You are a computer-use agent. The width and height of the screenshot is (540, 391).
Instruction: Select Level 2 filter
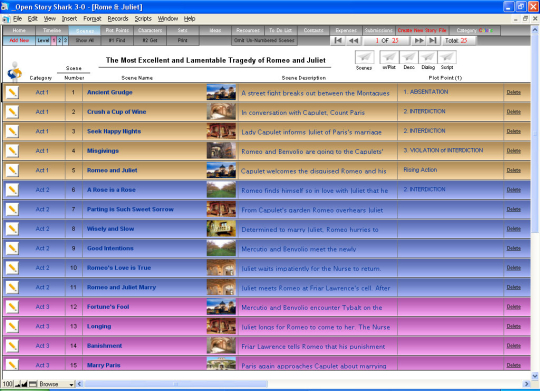(60, 41)
